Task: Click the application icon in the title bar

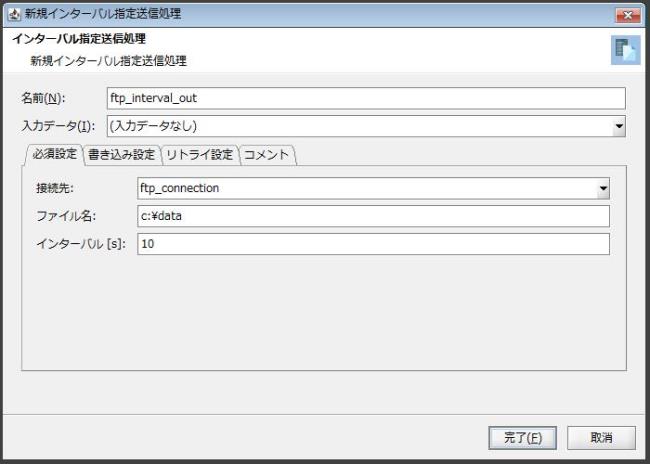Action: (x=13, y=14)
